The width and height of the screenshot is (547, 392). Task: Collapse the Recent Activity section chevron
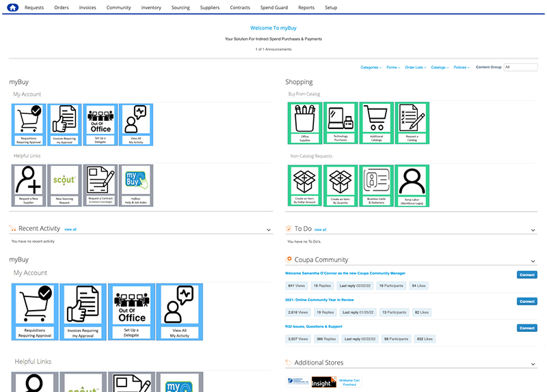click(x=265, y=230)
